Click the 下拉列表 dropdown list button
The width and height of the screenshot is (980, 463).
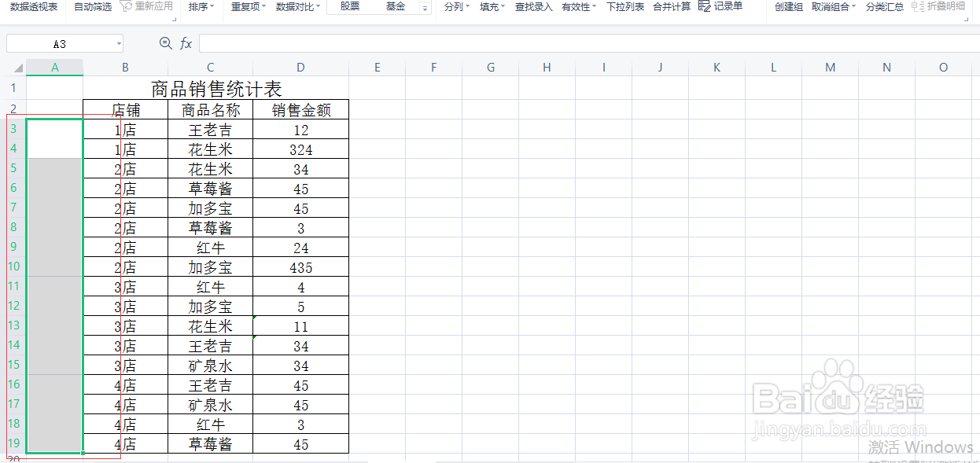click(x=625, y=6)
